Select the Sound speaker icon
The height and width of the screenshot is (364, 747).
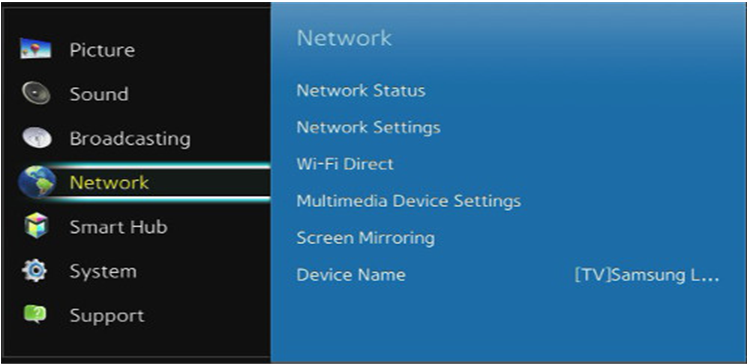36,93
